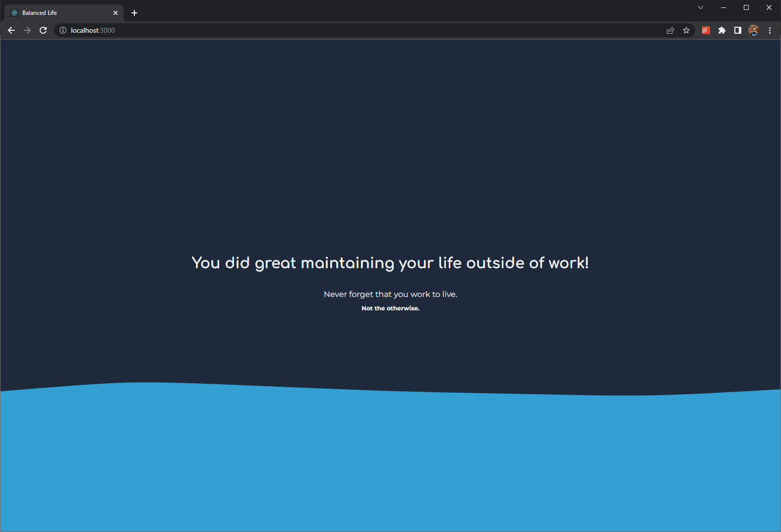Viewport: 781px width, 532px height.
Task: Go back to the previous page
Action: (x=11, y=30)
